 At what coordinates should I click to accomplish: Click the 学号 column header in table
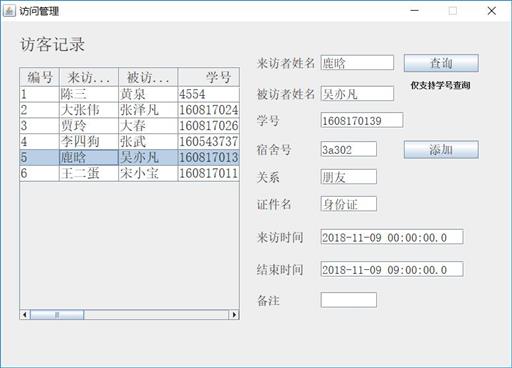pos(209,77)
